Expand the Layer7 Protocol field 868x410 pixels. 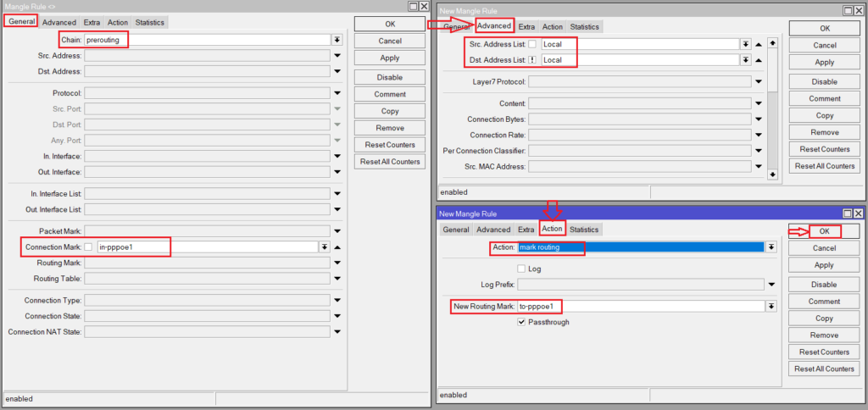758,82
